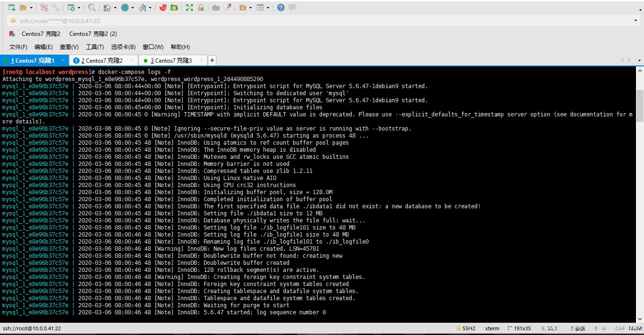Expand the dropdown next to the Properties gear icon

click(79, 8)
